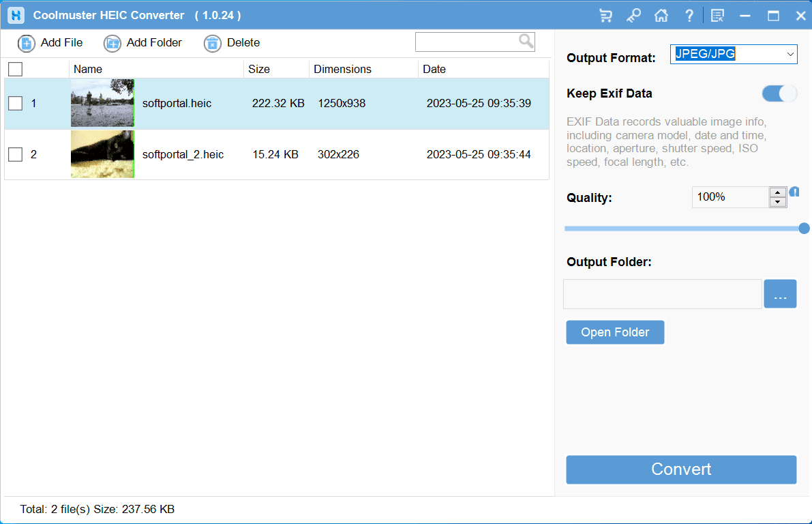Click the date 2023-05-25 09:35:39

479,103
